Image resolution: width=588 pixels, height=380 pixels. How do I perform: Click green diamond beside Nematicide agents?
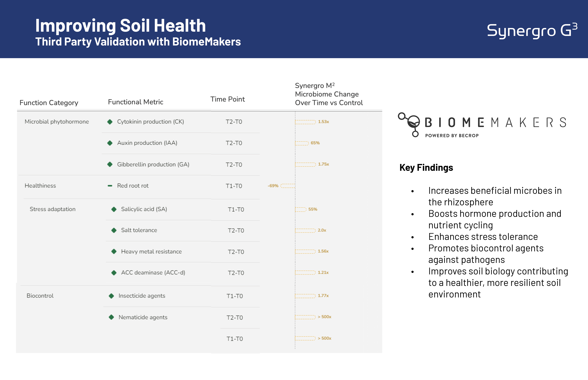coord(111,317)
